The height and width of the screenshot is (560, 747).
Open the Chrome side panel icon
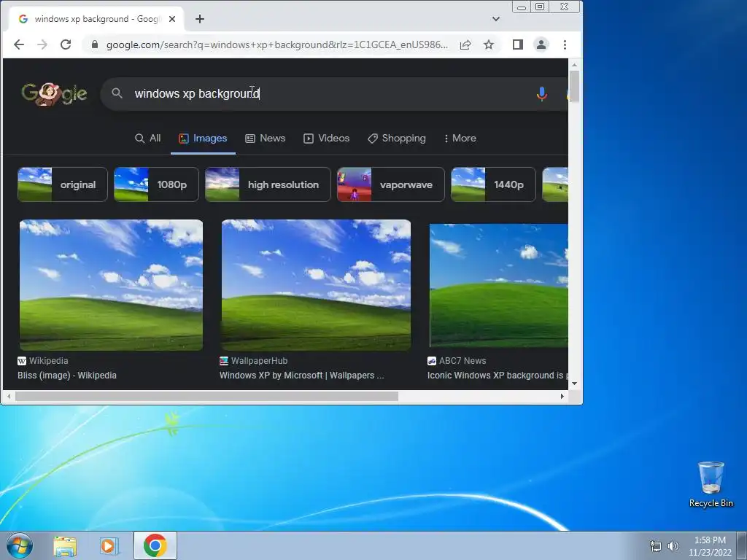518,44
